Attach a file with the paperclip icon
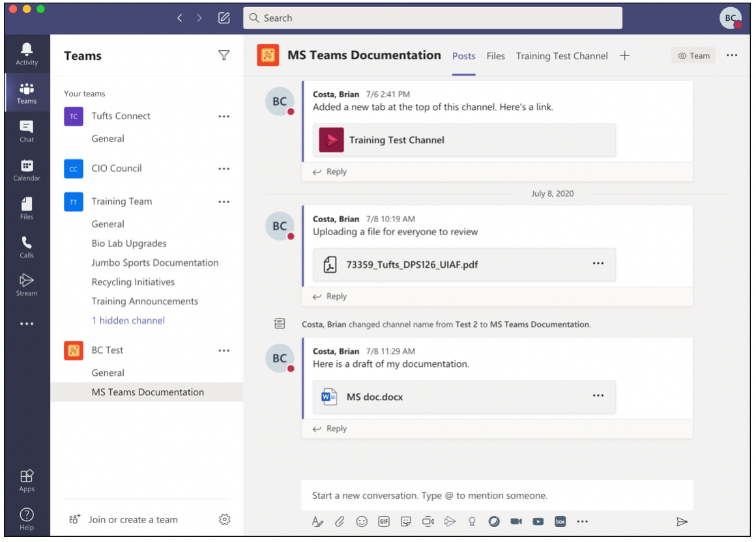This screenshot has height=542, width=756. [340, 521]
